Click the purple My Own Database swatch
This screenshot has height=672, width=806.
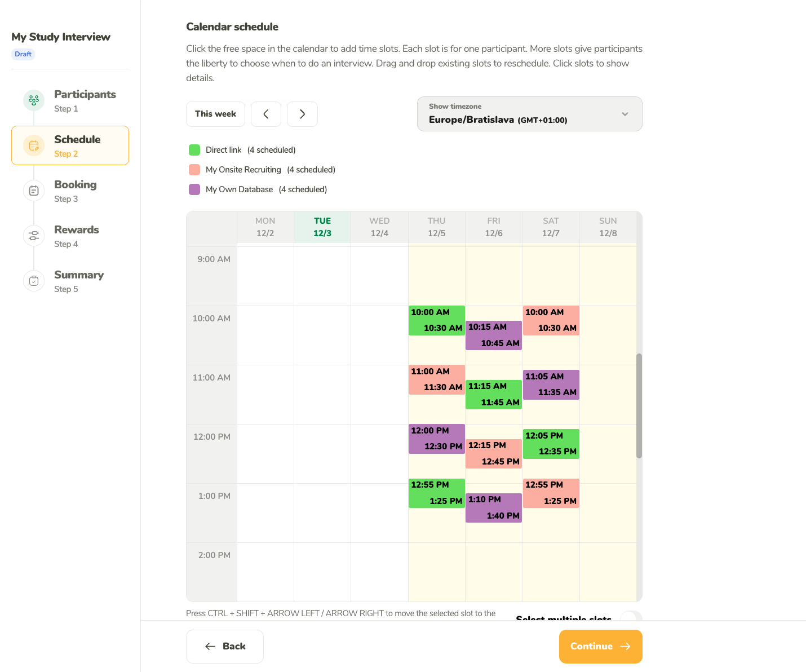(x=194, y=189)
